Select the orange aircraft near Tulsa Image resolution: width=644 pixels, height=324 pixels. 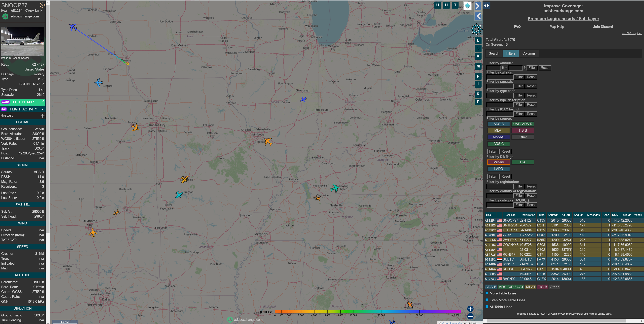(x=116, y=213)
